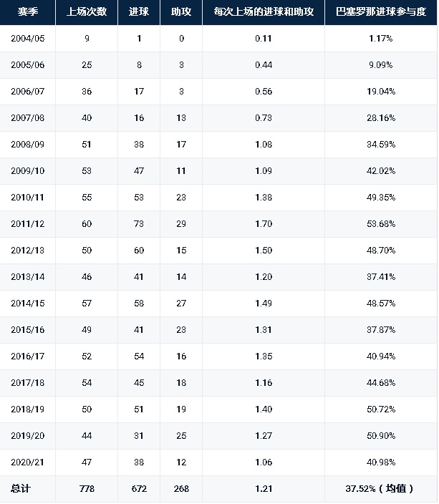Viewport: 439px width, 504px height.
Task: Select the 进球 column header
Action: pos(139,12)
